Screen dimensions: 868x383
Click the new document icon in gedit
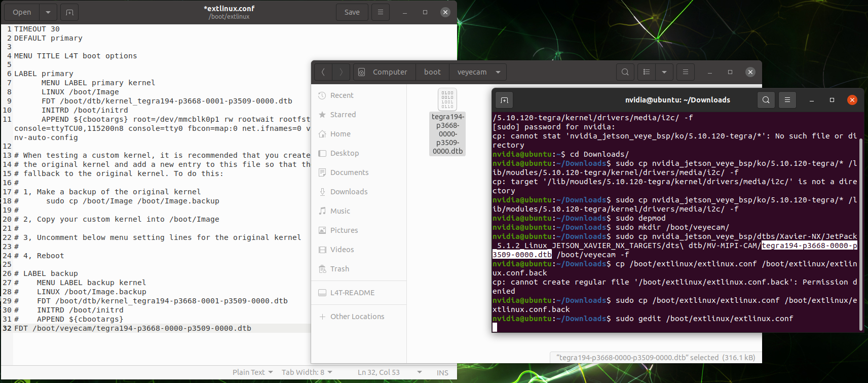click(69, 12)
